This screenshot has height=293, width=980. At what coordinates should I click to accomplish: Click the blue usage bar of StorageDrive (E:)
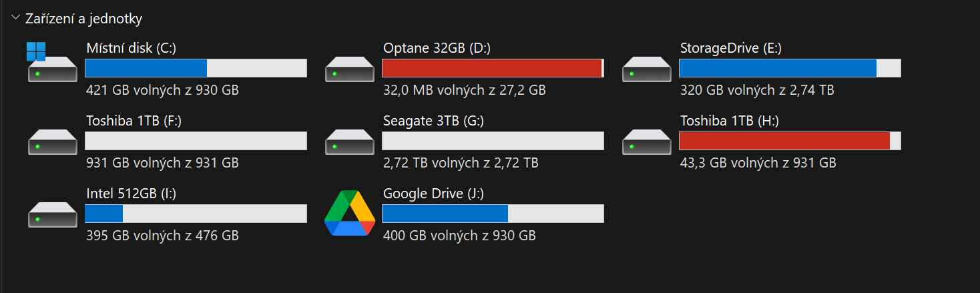(777, 68)
